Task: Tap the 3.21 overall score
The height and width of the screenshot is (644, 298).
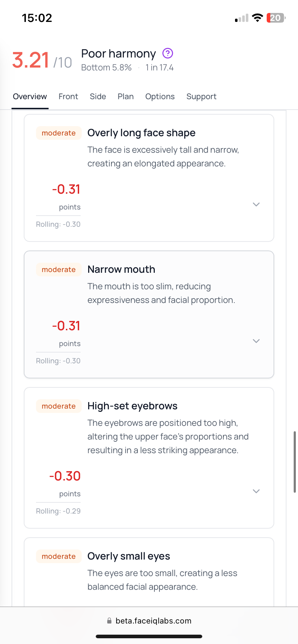Action: pos(31,60)
